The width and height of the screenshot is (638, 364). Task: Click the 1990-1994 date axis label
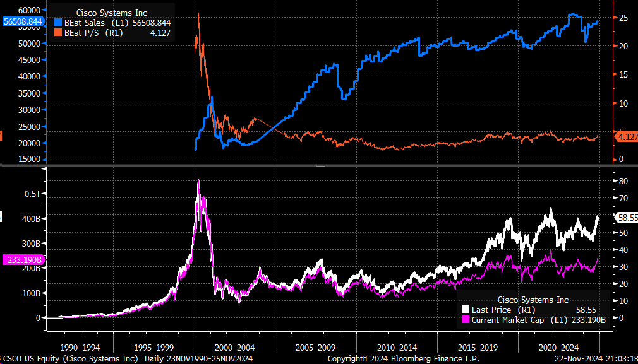click(x=80, y=348)
